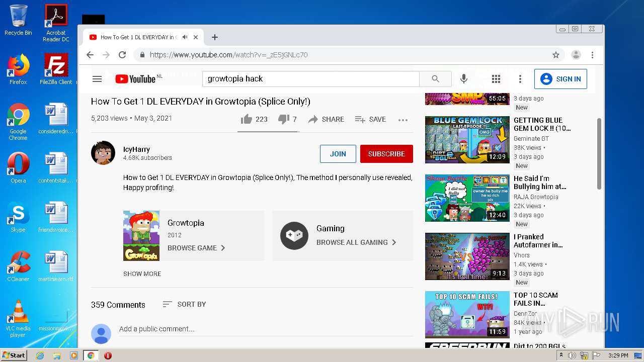Save the video to a playlist
The width and height of the screenshot is (644, 362).
(370, 119)
